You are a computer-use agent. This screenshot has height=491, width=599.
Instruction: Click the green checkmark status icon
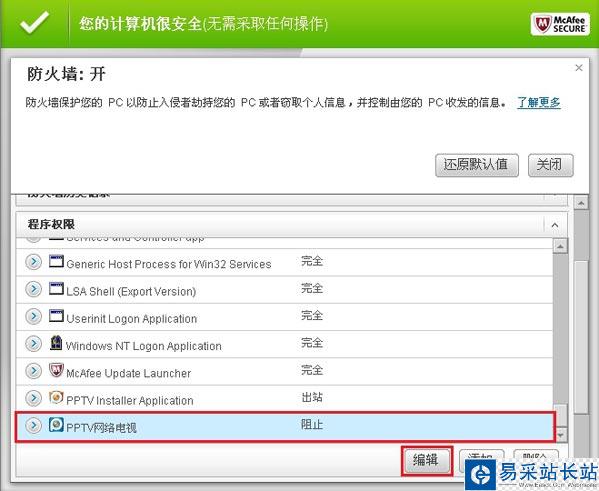pos(35,23)
